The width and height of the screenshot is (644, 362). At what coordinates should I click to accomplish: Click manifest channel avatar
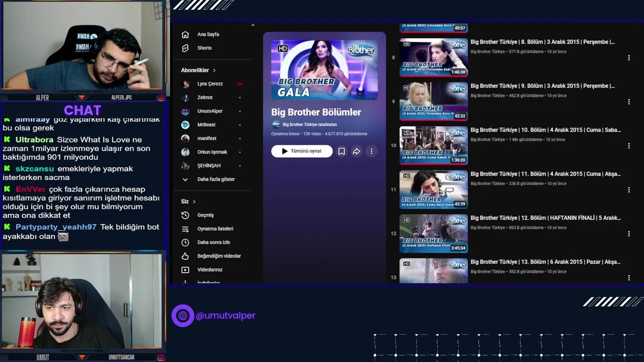[185, 138]
